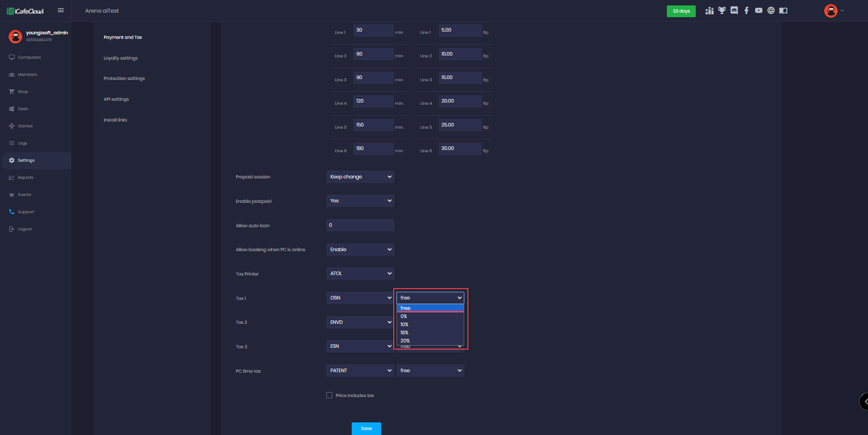
Task: Open the Facebook link icon
Action: [x=746, y=11]
